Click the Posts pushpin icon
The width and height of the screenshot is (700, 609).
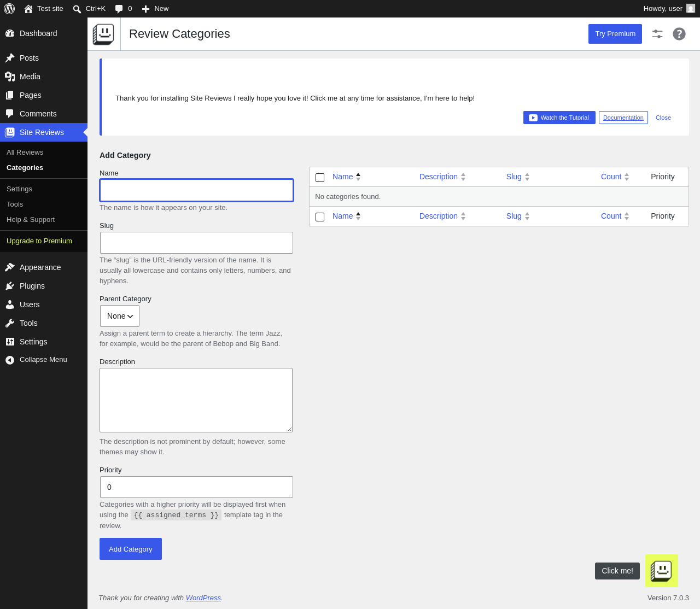point(10,58)
